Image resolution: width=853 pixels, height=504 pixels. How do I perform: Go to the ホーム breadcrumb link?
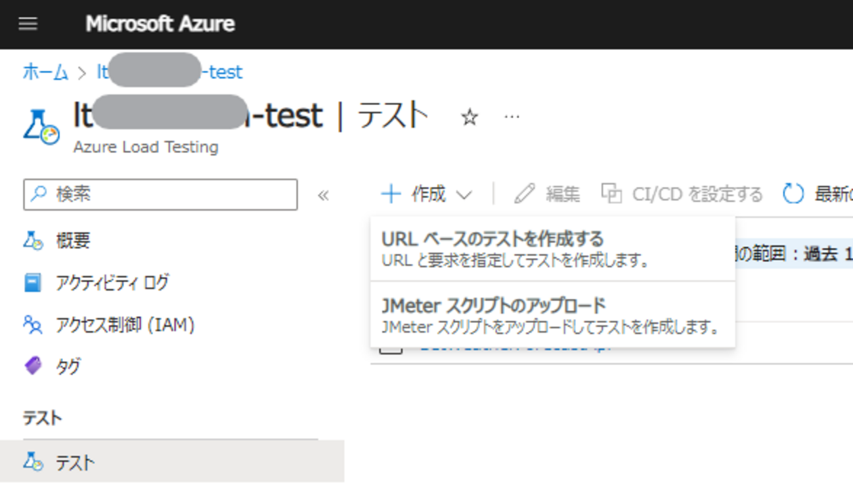(45, 72)
